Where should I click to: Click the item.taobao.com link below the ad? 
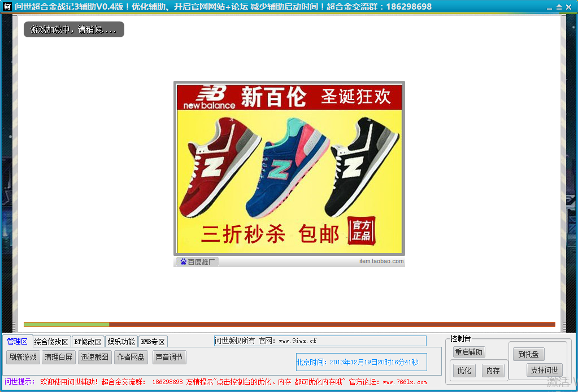381,261
